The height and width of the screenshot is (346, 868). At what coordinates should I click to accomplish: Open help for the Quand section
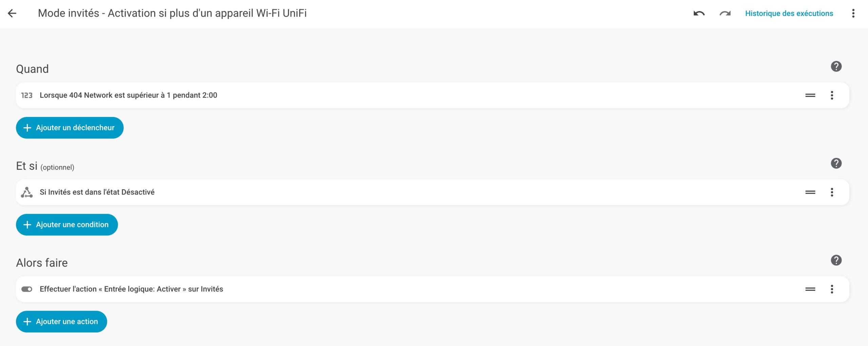point(836,66)
